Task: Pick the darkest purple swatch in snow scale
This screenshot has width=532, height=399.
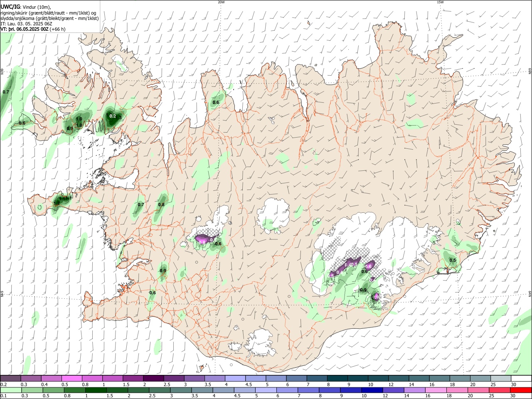Action: [x=153, y=379]
